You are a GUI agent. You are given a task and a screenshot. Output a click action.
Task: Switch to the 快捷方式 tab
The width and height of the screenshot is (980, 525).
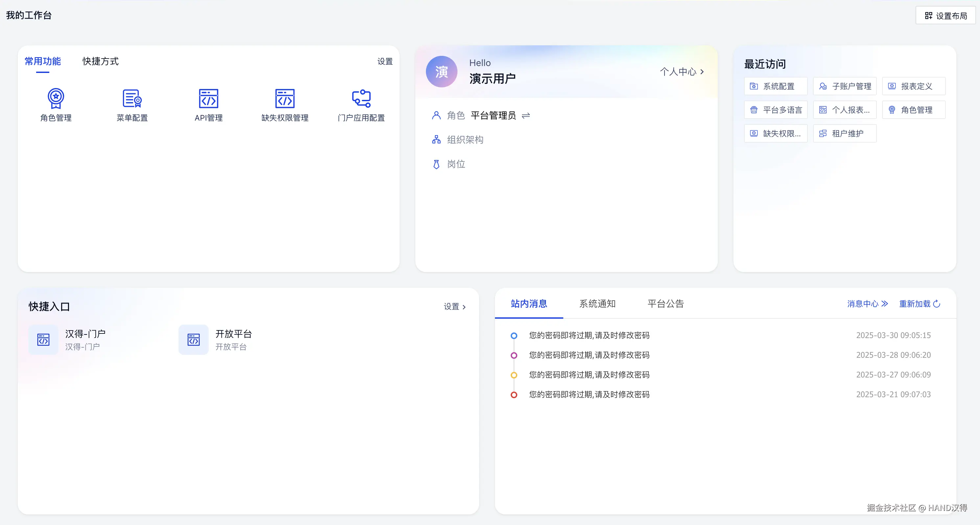click(x=101, y=61)
